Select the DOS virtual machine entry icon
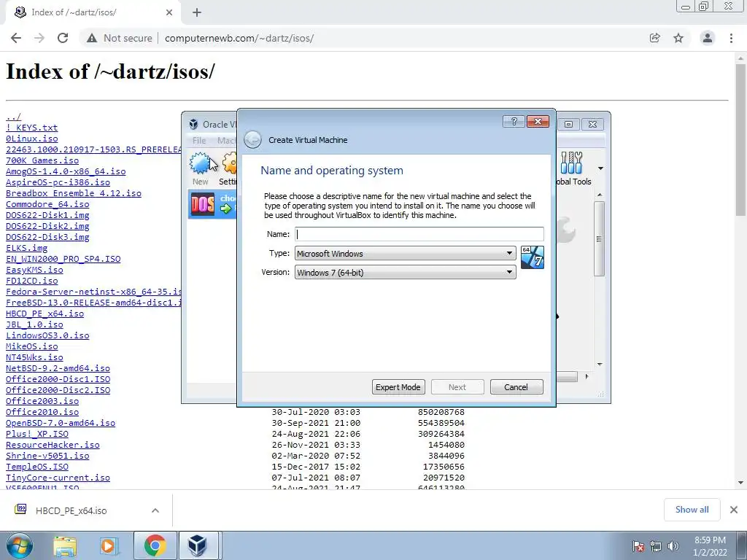The height and width of the screenshot is (560, 747). pos(203,205)
